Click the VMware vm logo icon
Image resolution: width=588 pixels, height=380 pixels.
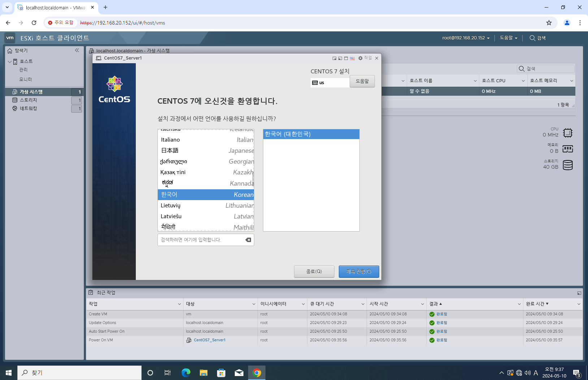point(10,38)
